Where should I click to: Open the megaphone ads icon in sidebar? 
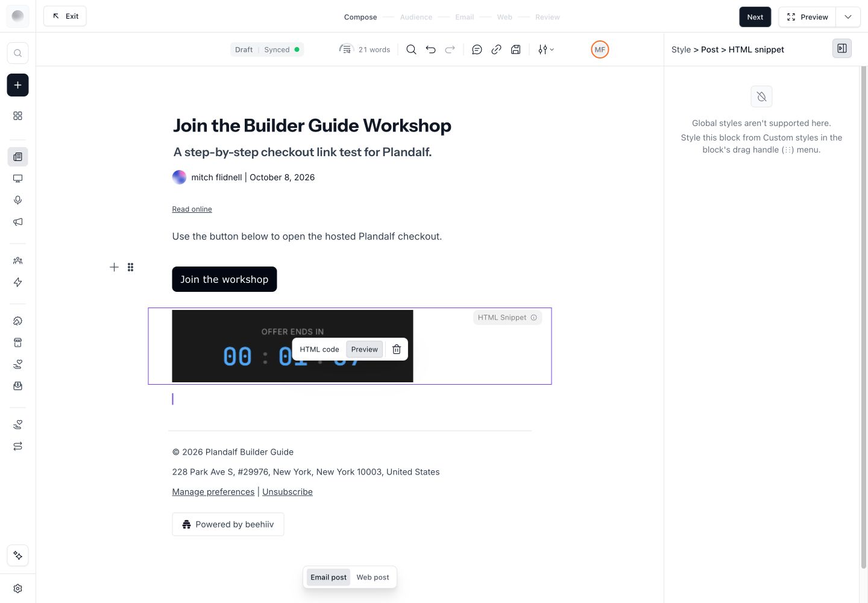[x=17, y=222]
